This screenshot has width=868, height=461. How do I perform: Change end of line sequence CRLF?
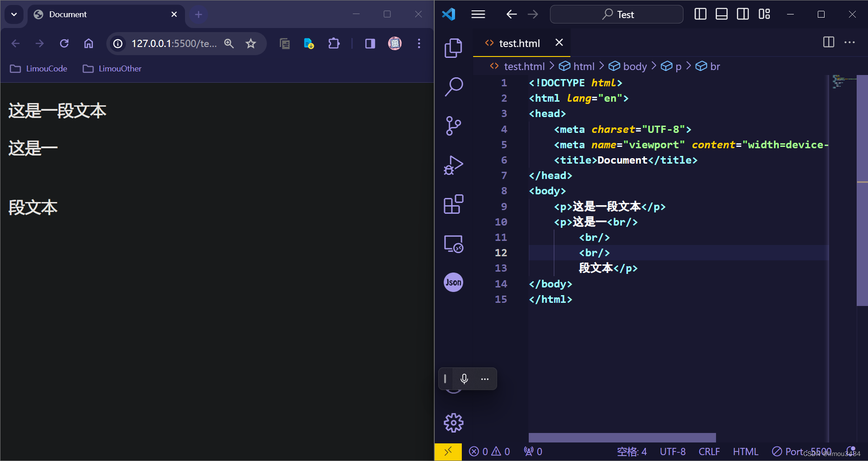[x=709, y=452]
